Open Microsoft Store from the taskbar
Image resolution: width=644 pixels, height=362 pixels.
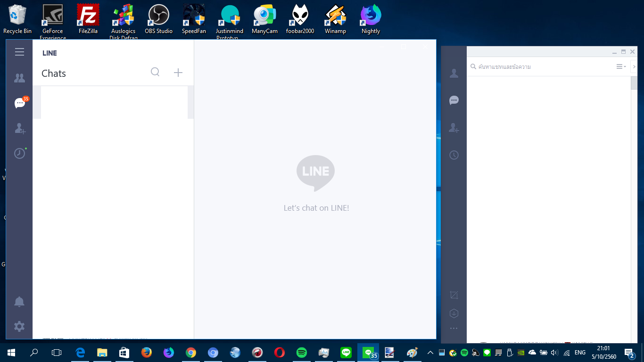tap(124, 352)
